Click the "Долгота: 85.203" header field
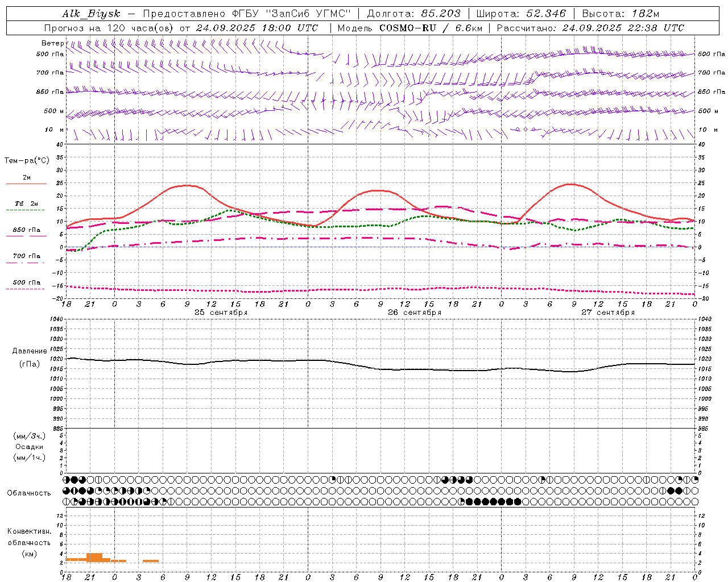Screen dimensions: 728x582 413,14
